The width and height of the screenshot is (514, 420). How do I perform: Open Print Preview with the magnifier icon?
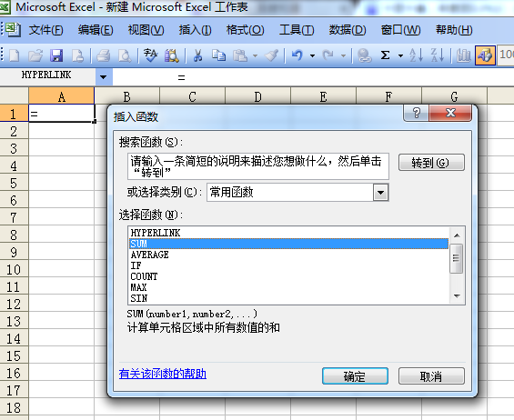125,55
